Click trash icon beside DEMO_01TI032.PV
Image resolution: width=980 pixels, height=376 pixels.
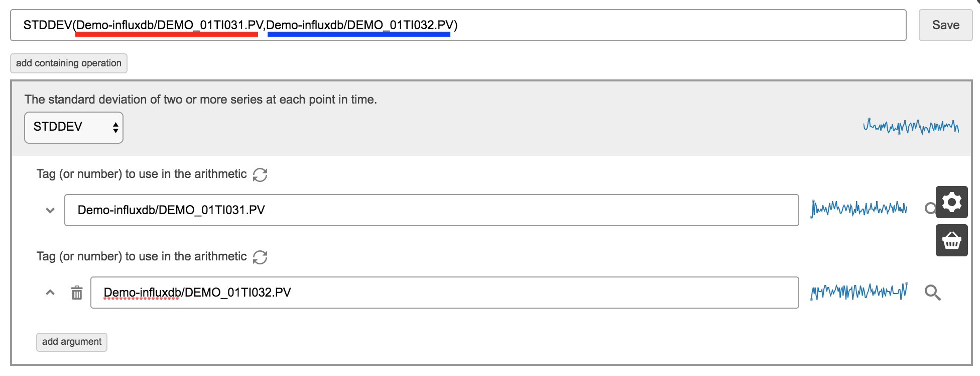77,293
